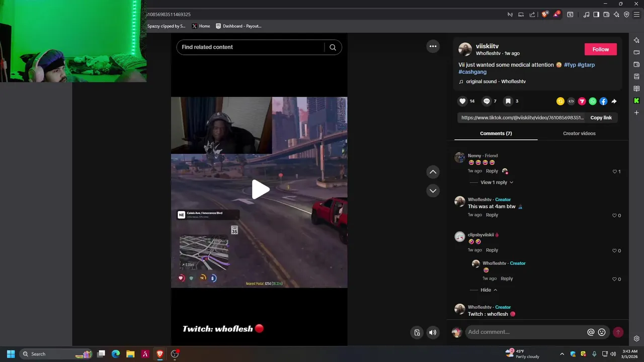The image size is (644, 362).
Task: Go to previous video with up arrow
Action: click(433, 172)
